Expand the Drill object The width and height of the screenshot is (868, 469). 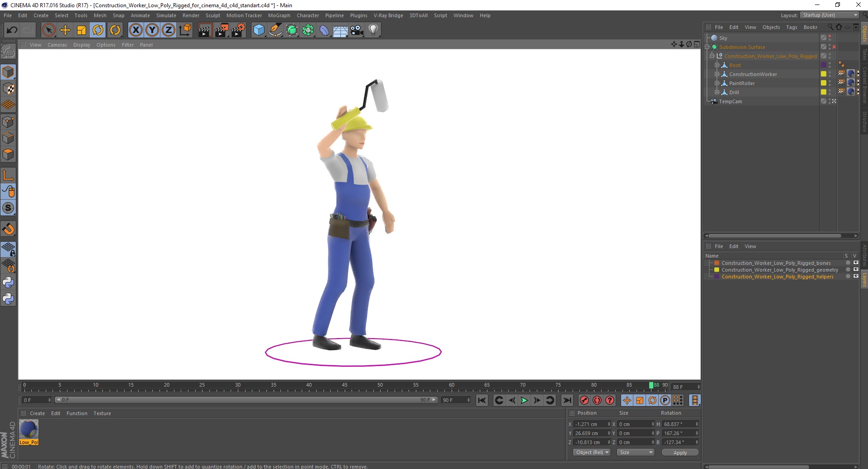717,92
